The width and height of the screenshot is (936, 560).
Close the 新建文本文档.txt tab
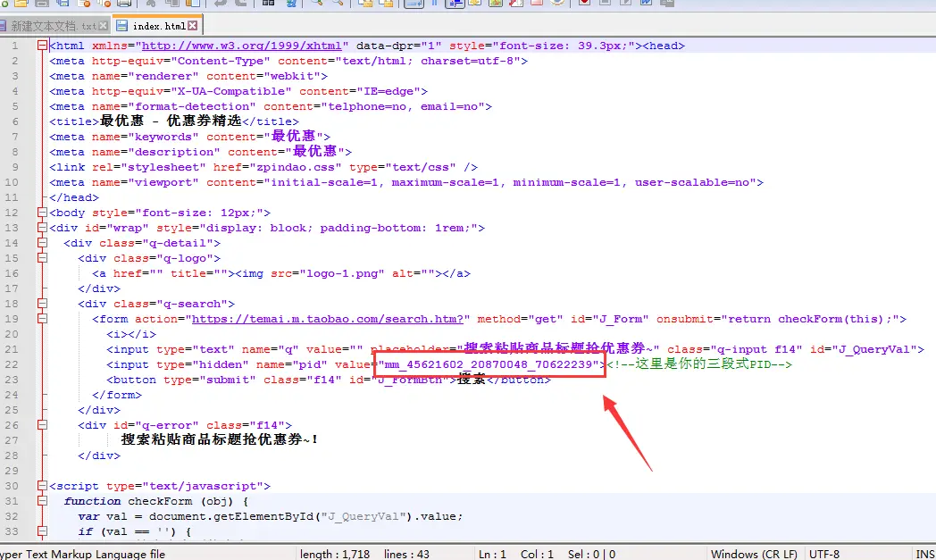pyautogui.click(x=104, y=26)
